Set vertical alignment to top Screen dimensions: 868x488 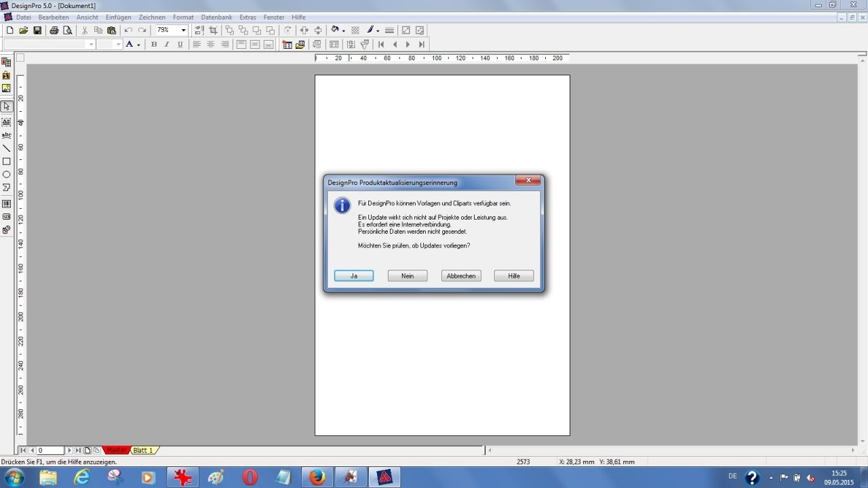point(241,45)
